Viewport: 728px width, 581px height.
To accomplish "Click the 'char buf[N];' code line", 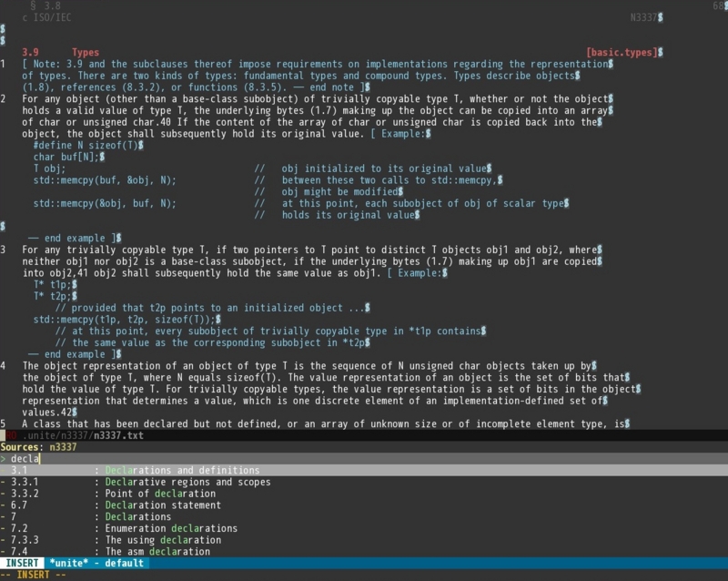I will 66,157.
